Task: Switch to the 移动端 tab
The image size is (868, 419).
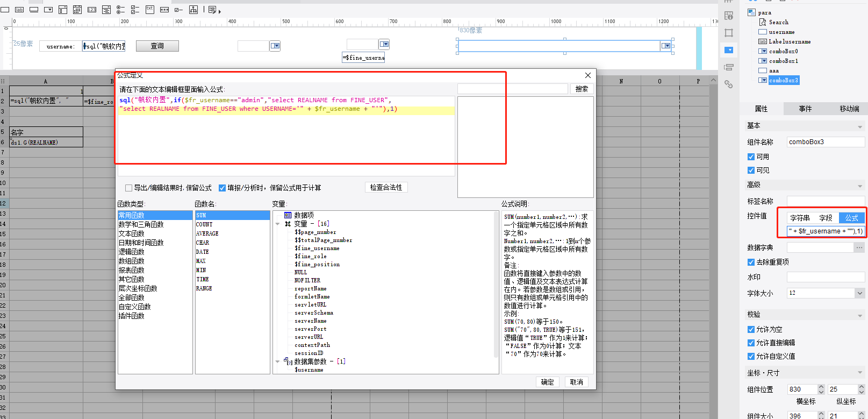Action: tap(849, 109)
